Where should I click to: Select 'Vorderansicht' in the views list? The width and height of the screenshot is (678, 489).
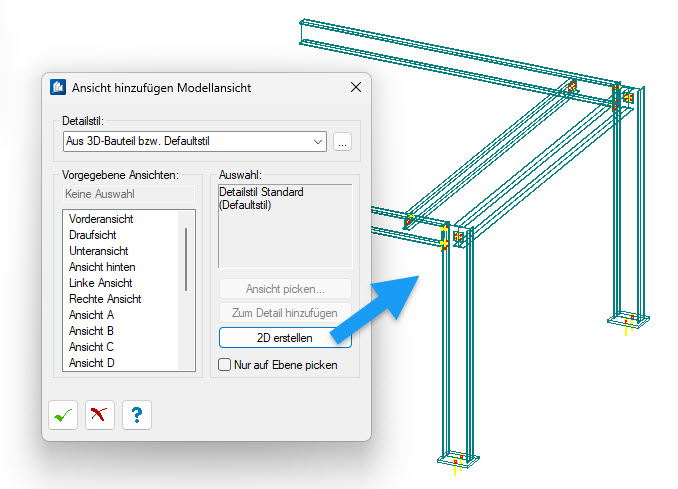point(101,219)
